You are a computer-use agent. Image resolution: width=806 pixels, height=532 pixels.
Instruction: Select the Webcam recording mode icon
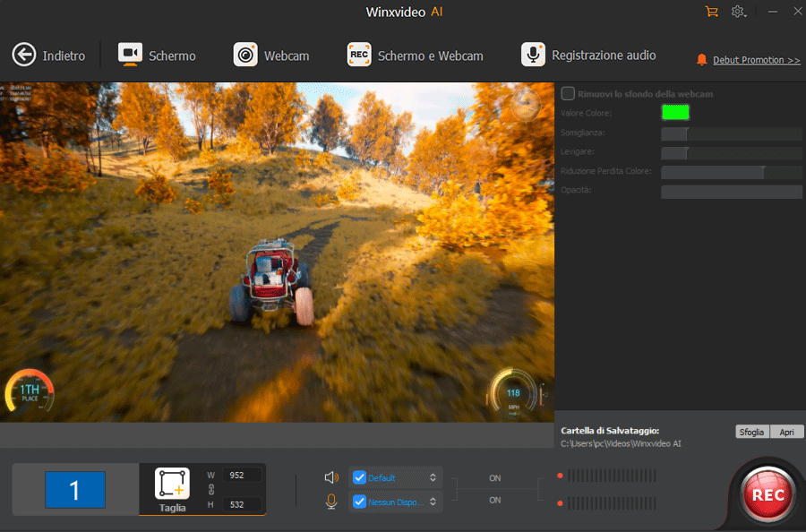pyautogui.click(x=245, y=55)
